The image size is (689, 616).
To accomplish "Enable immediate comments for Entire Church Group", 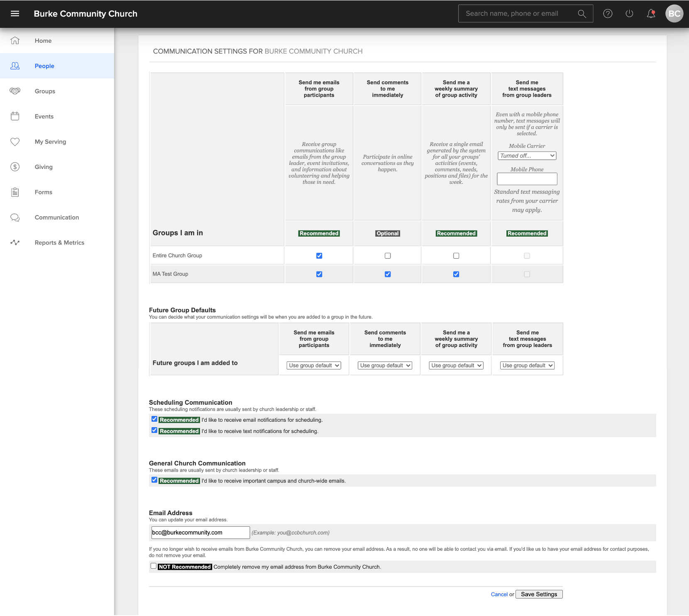I will click(388, 256).
